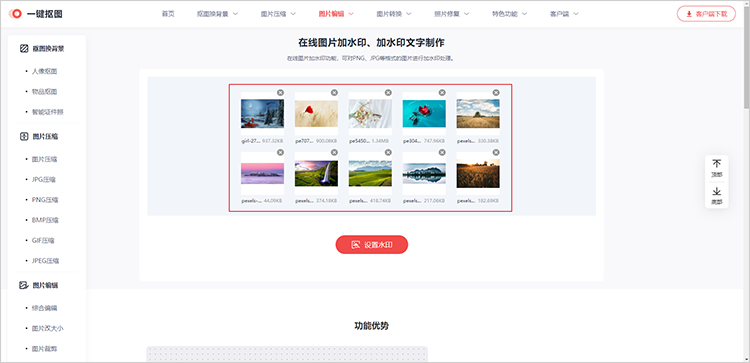Open JPG压缩 in the sidebar
The height and width of the screenshot is (363, 750).
point(44,180)
